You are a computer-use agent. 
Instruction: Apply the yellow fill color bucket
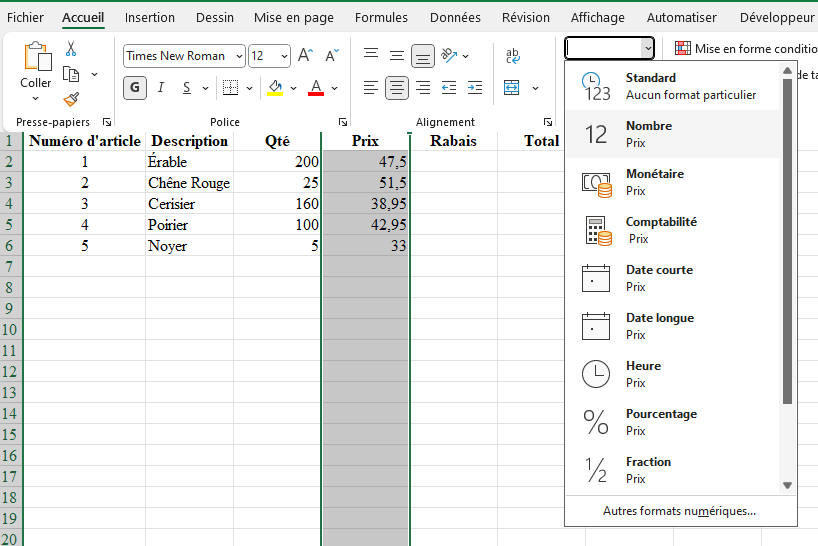tap(275, 88)
